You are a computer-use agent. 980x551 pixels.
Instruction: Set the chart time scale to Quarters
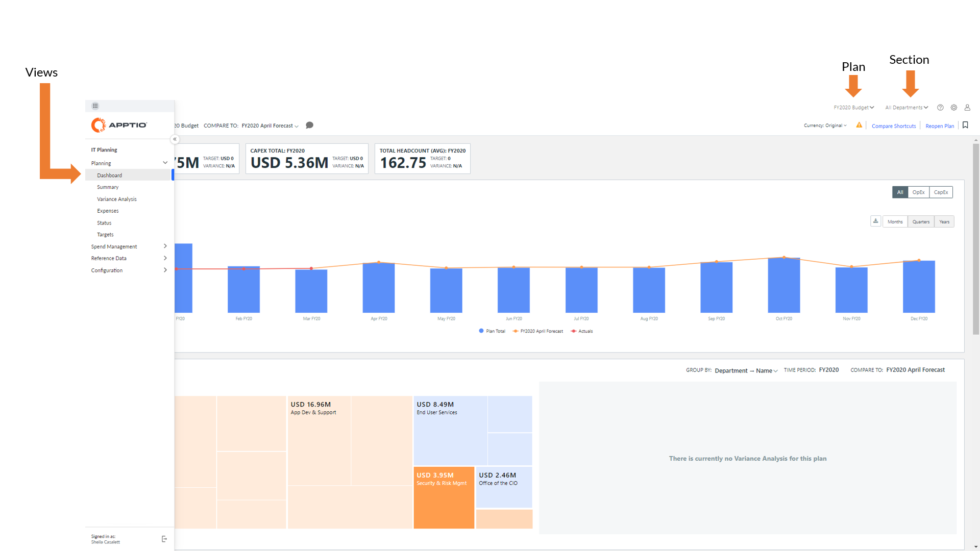click(921, 222)
